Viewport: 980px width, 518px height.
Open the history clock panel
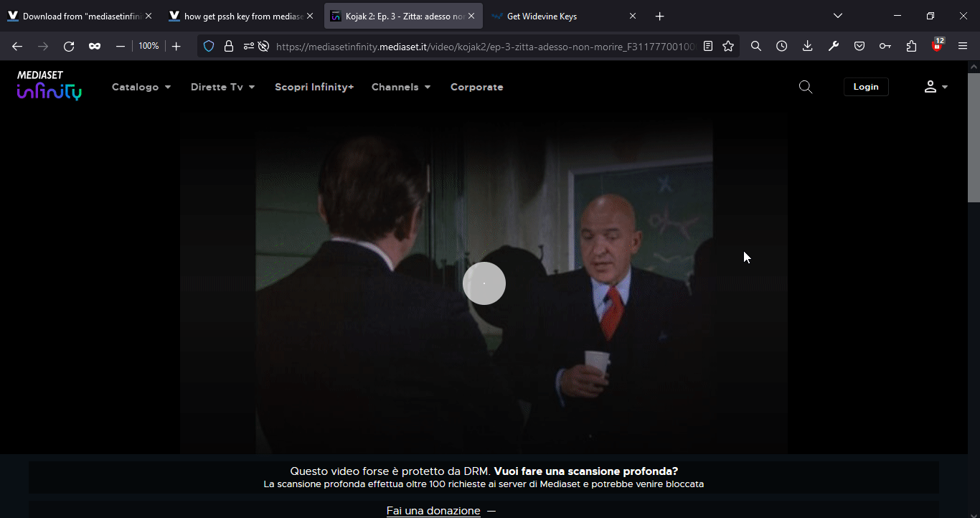coord(782,46)
